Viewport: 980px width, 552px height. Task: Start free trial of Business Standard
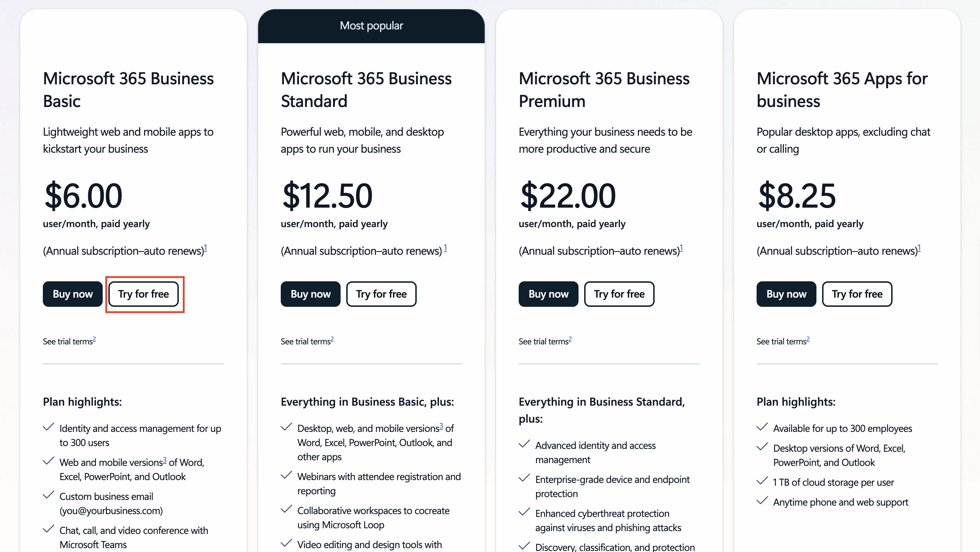[381, 293]
